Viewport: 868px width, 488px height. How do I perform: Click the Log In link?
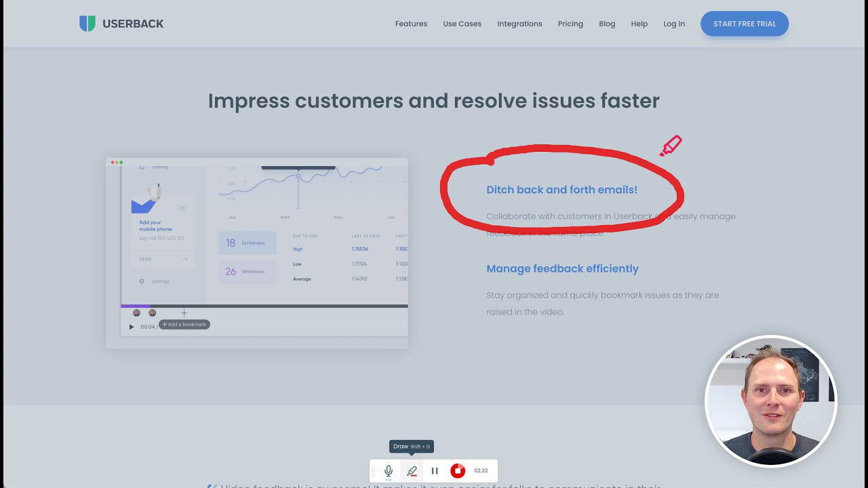tap(673, 24)
